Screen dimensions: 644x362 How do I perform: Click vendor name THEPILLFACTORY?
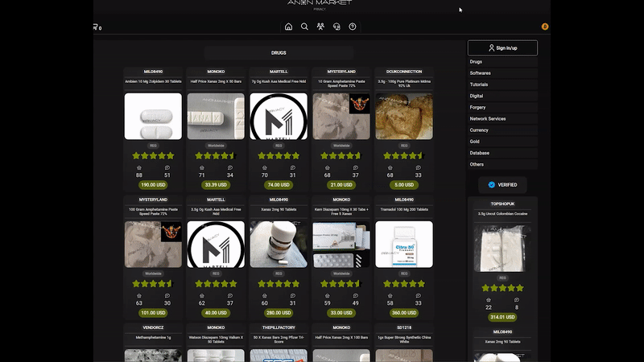[x=279, y=327]
